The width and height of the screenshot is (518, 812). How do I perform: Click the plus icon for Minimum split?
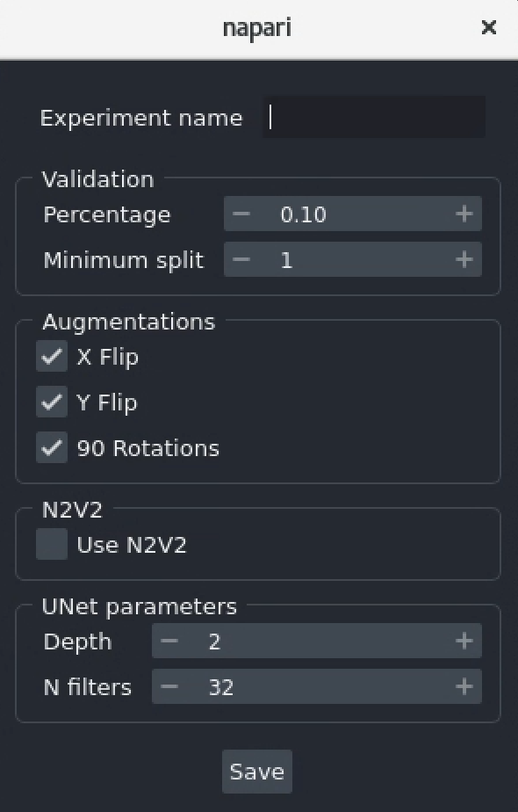click(x=465, y=259)
